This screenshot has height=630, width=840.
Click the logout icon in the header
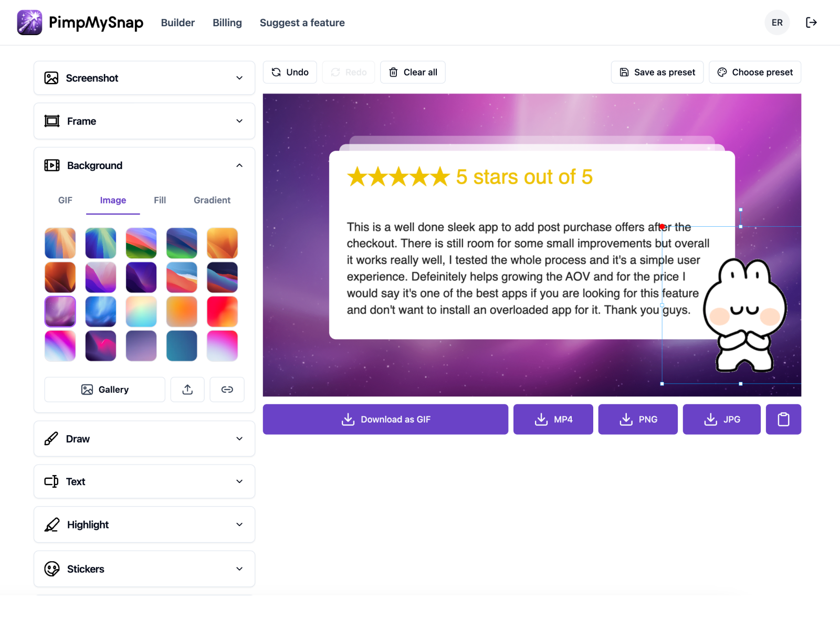[x=811, y=23]
